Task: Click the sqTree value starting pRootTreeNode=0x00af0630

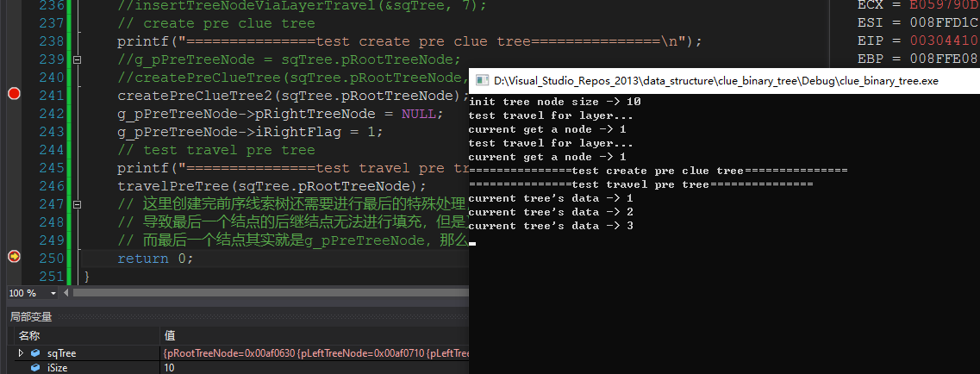Action: [315, 353]
